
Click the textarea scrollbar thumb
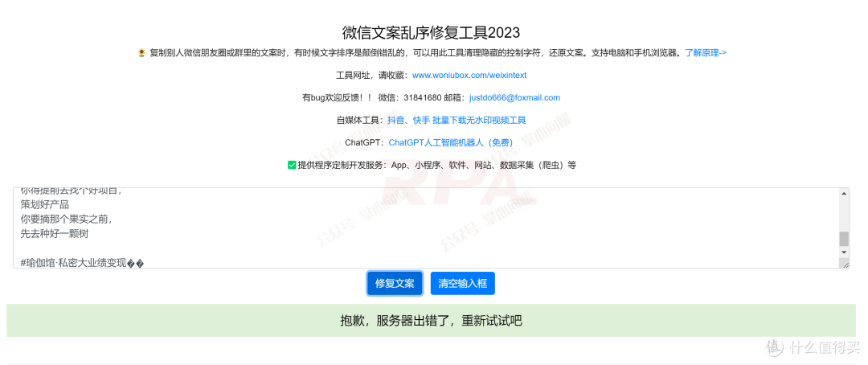[x=844, y=239]
